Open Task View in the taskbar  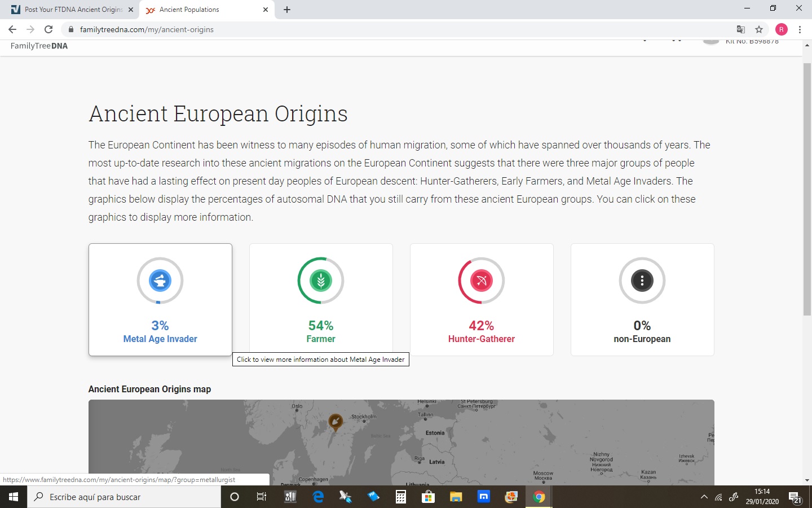click(x=262, y=497)
